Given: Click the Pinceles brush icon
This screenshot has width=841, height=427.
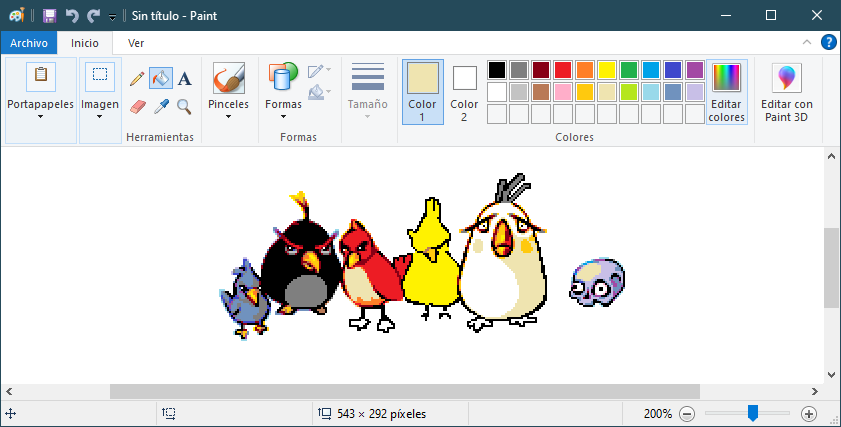Looking at the screenshot, I should [228, 78].
